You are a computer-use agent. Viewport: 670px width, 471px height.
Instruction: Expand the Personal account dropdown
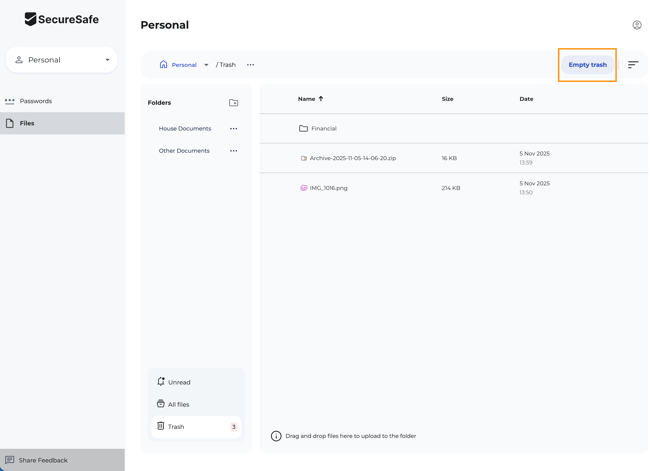pos(107,60)
